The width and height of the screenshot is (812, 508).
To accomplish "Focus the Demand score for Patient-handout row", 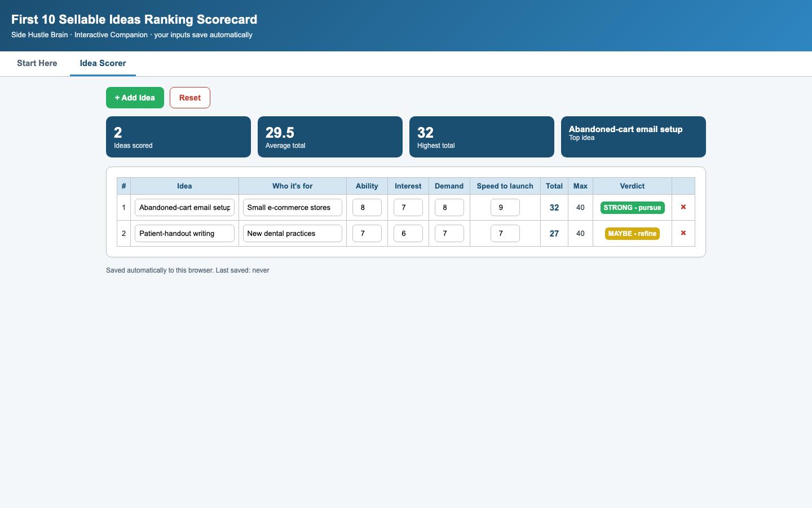I will click(449, 233).
